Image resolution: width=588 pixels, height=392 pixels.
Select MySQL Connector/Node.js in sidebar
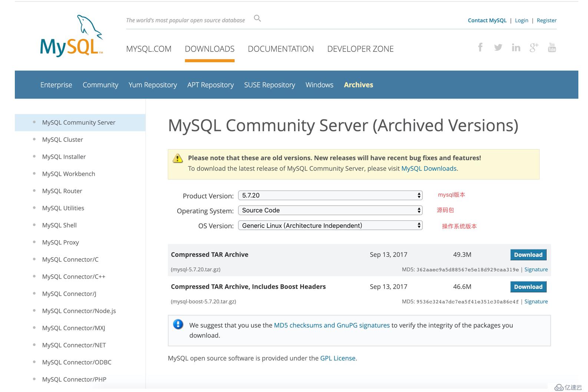click(x=79, y=311)
